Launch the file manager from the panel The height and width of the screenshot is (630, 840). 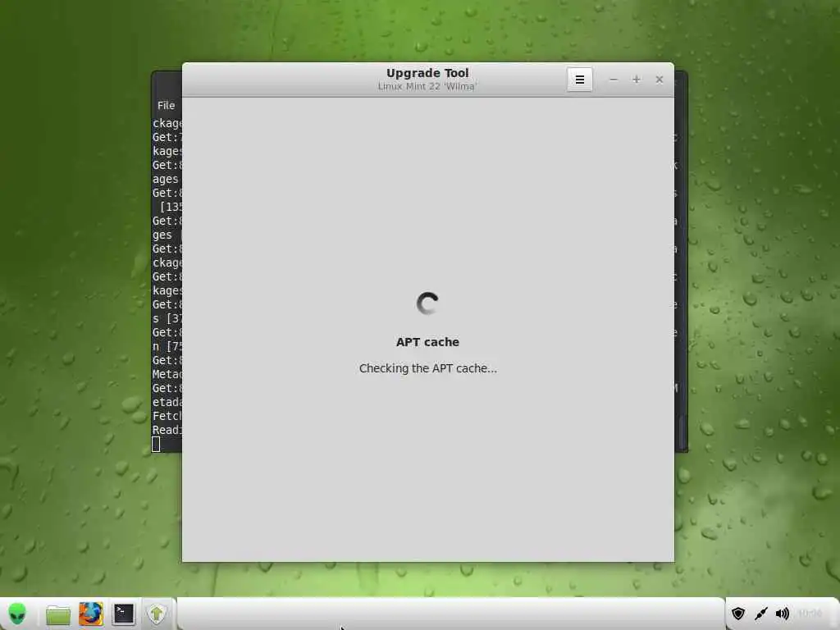pos(58,614)
